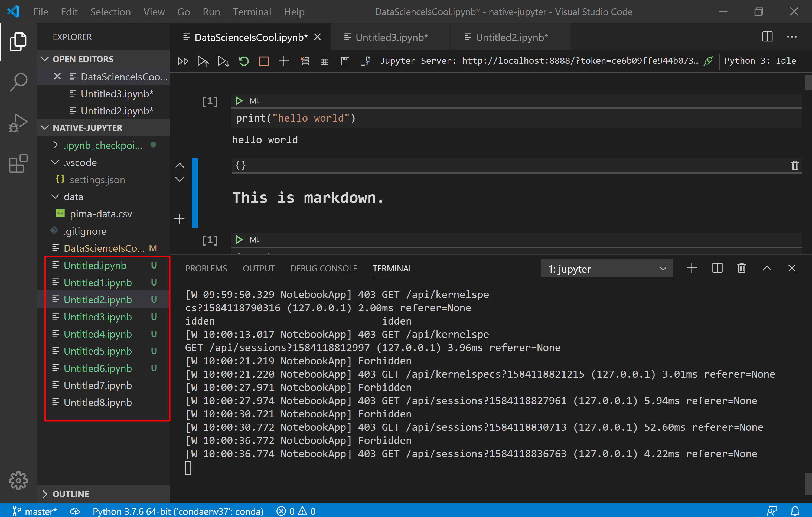The height and width of the screenshot is (517, 812).
Task: Switch to the DEBUG CONSOLE tab
Action: [324, 268]
